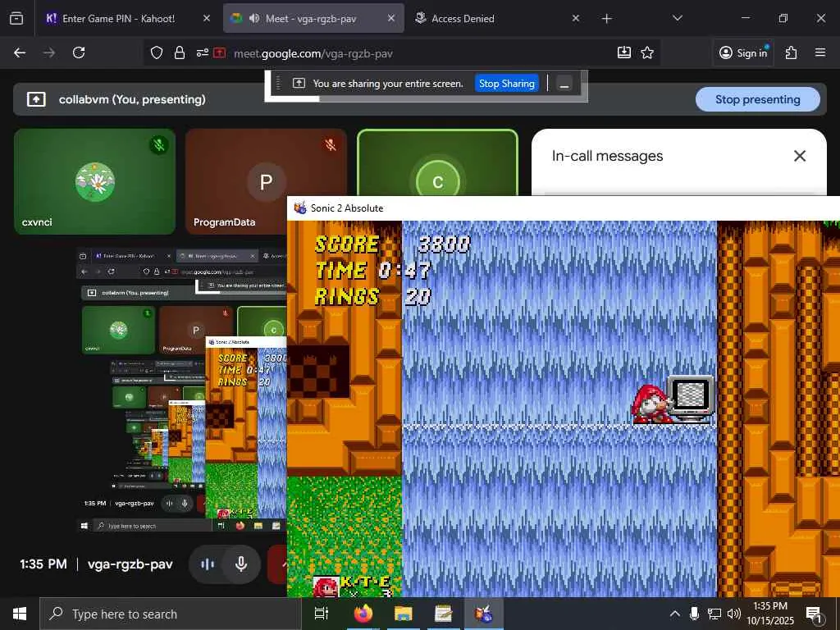Click the Sonic 2 Absolute window title bar
The image size is (840, 630).
[564, 208]
